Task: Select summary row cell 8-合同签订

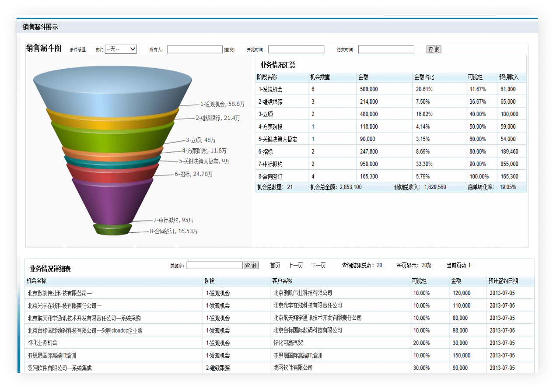Action: coord(270,177)
